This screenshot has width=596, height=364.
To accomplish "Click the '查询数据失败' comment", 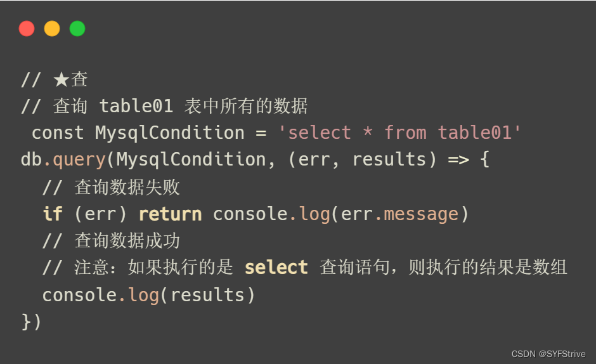I will (x=127, y=188).
